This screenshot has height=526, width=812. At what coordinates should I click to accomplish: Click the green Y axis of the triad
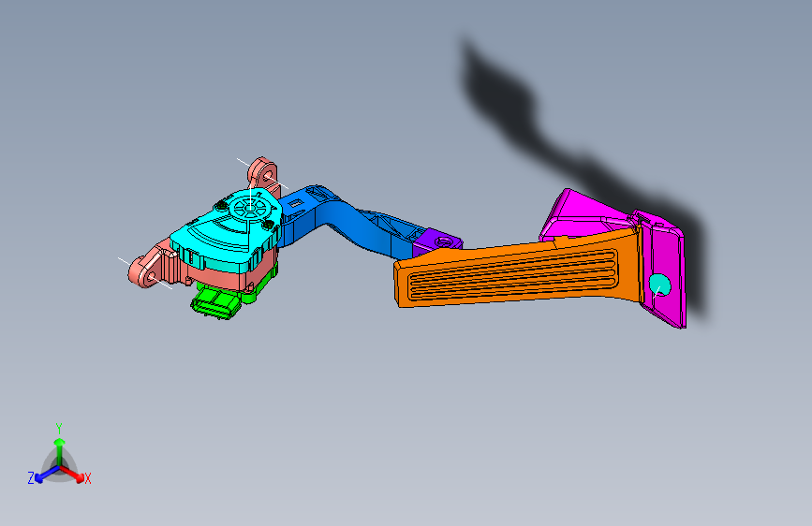pos(60,450)
